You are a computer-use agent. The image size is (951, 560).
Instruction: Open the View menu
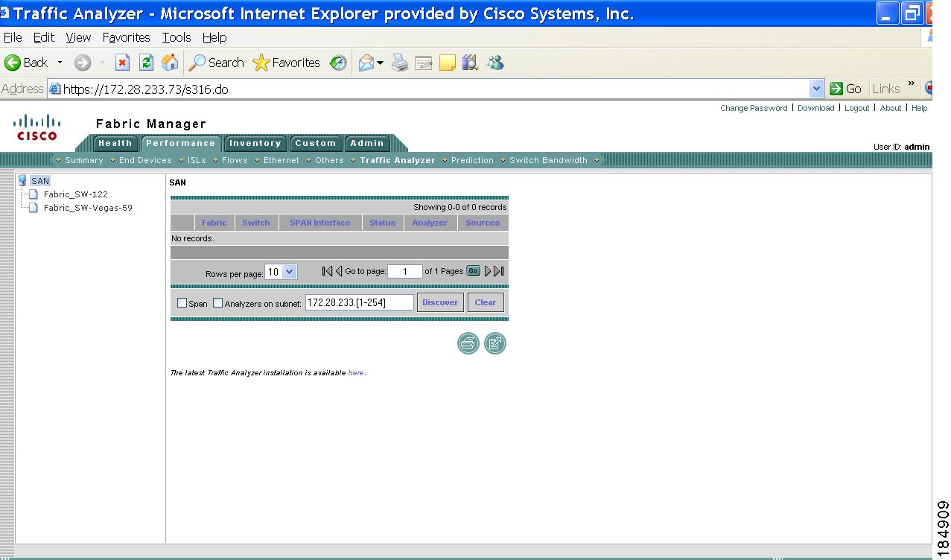(78, 37)
